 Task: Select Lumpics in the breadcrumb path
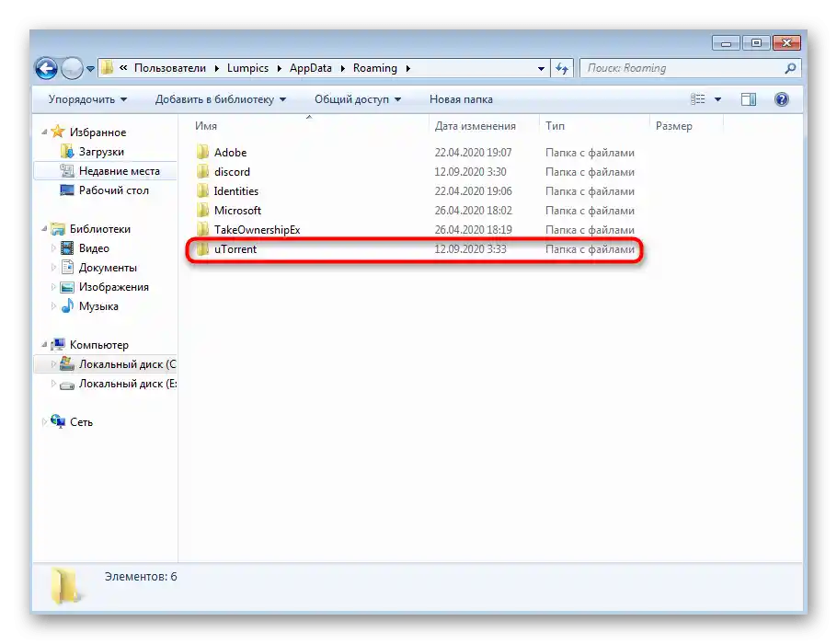(247, 68)
